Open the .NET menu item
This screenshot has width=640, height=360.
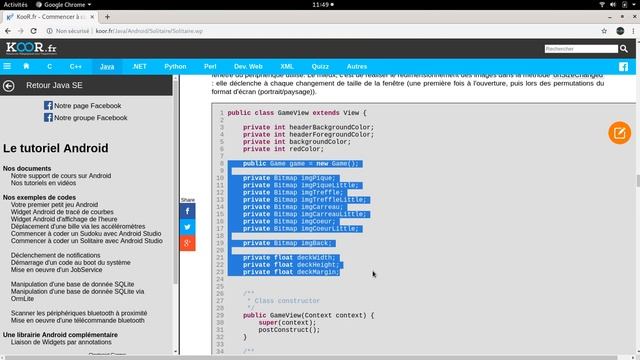(x=139, y=67)
